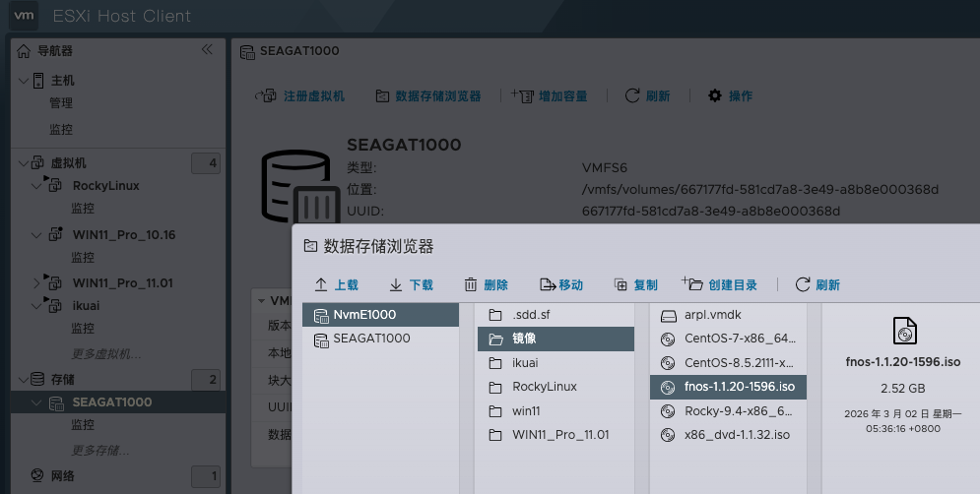The image size is (980, 494).
Task: Click the WIN11_Pro_10.16 VM icon
Action: click(x=55, y=234)
